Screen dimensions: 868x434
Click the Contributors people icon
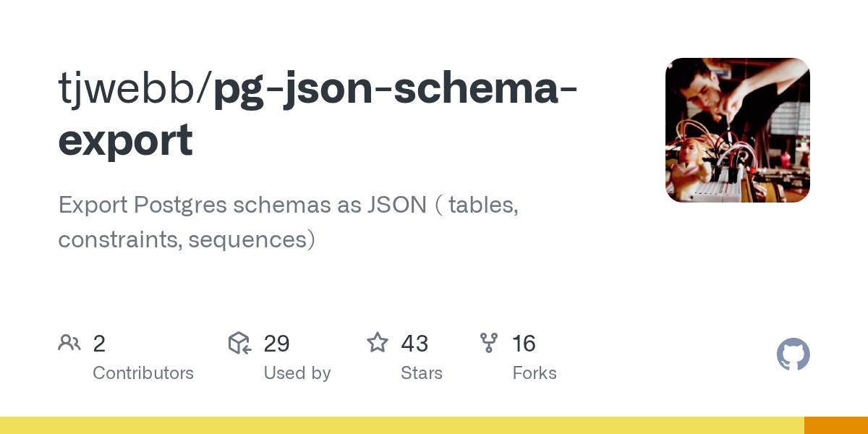[69, 343]
